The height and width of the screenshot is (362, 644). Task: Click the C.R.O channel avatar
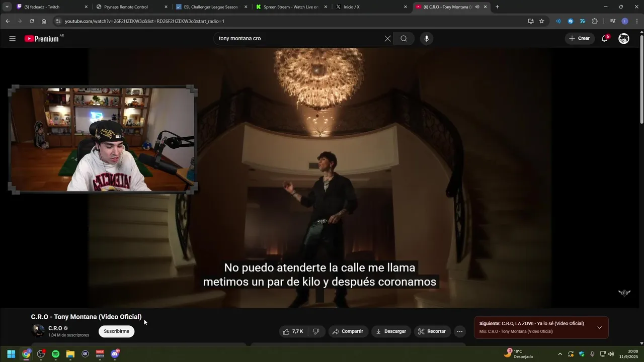pos(38,331)
